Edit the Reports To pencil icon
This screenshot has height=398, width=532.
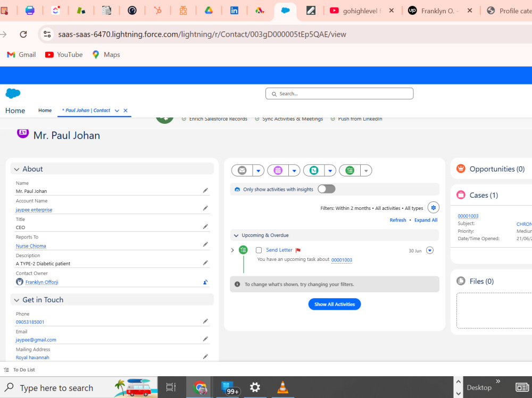coord(205,244)
